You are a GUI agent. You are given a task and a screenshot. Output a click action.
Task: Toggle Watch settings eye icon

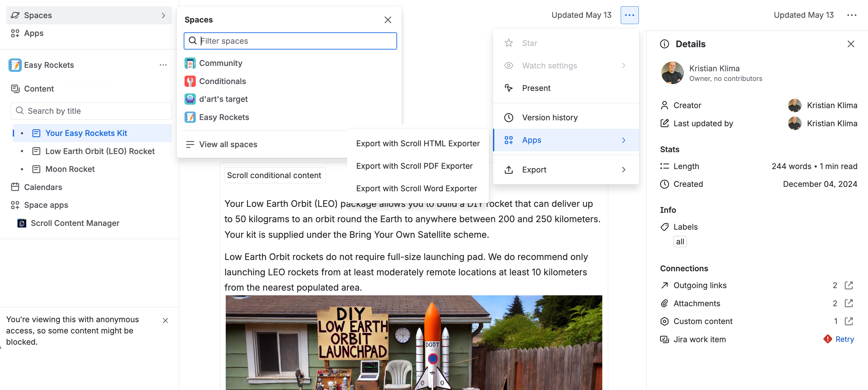click(x=509, y=65)
